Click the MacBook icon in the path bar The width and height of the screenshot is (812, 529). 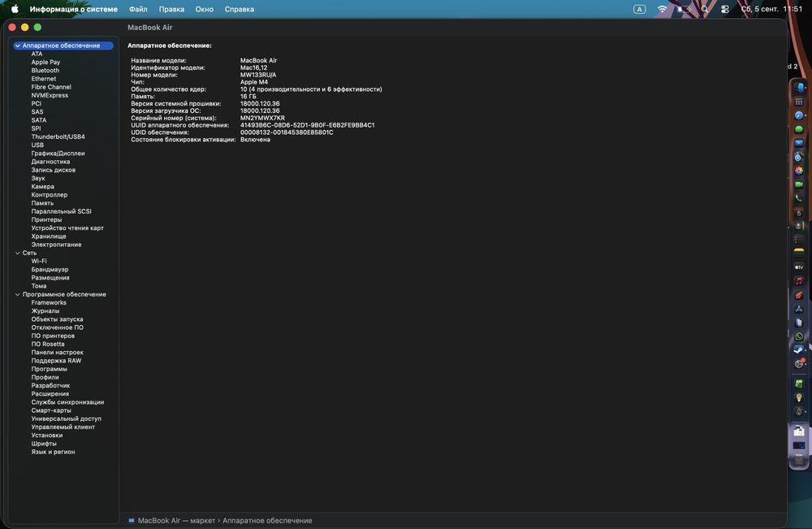131,521
